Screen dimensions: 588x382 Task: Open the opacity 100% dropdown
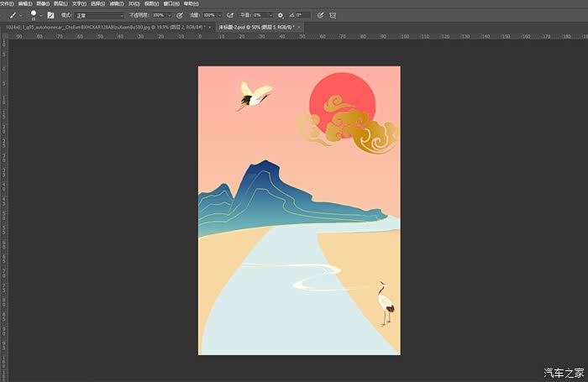(169, 15)
